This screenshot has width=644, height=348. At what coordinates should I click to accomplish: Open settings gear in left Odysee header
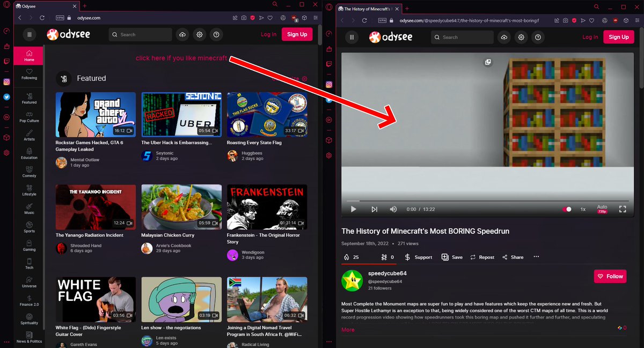[x=200, y=34]
